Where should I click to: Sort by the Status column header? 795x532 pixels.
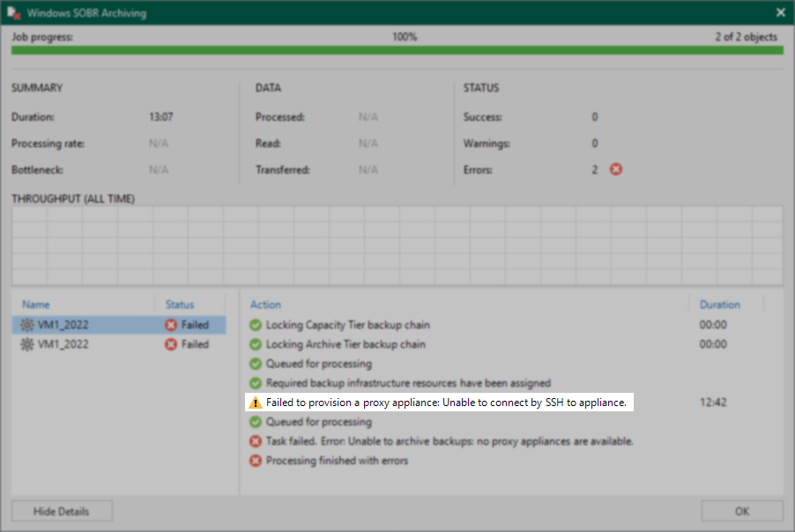[180, 305]
